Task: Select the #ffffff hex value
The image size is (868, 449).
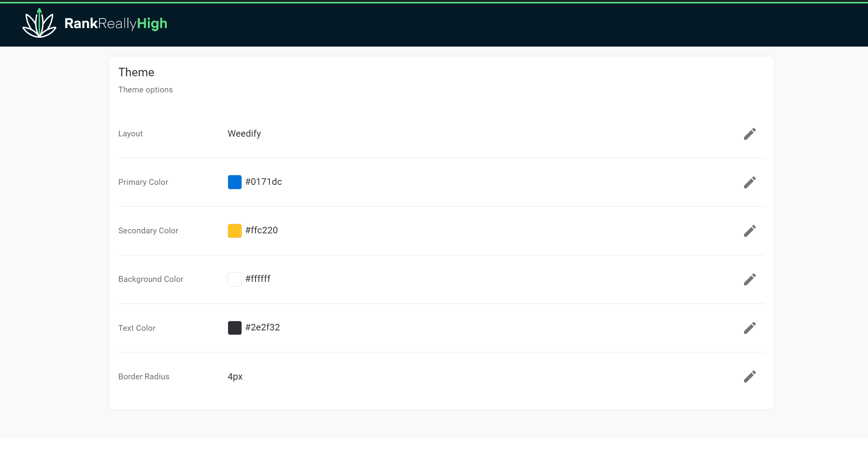Action: (258, 279)
